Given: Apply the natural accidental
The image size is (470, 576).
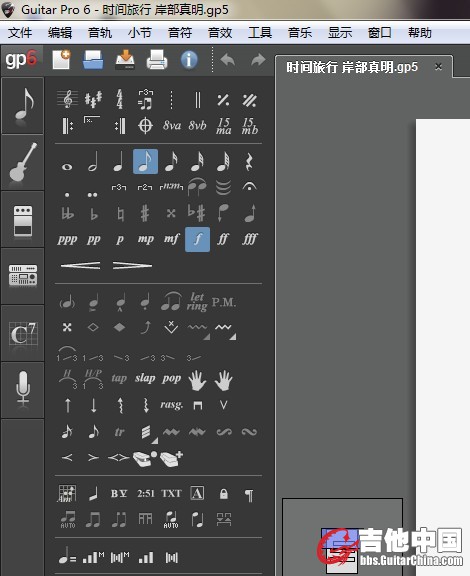Looking at the screenshot, I should [x=120, y=214].
